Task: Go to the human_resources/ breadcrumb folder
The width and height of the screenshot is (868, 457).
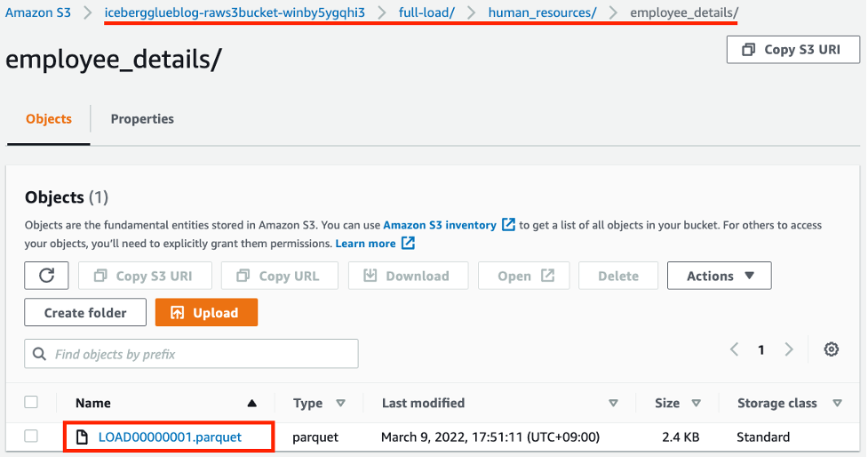Action: [542, 12]
